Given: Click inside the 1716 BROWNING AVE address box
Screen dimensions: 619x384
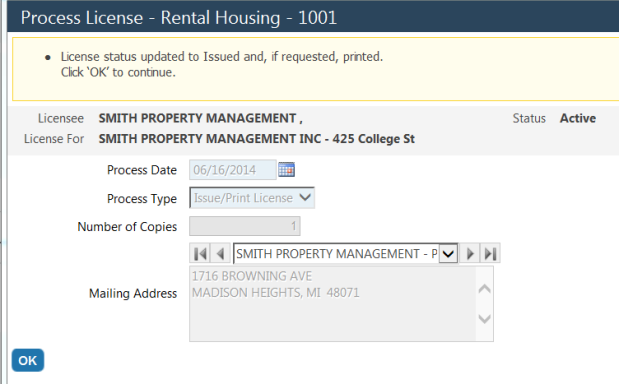Looking at the screenshot, I should pyautogui.click(x=332, y=303).
